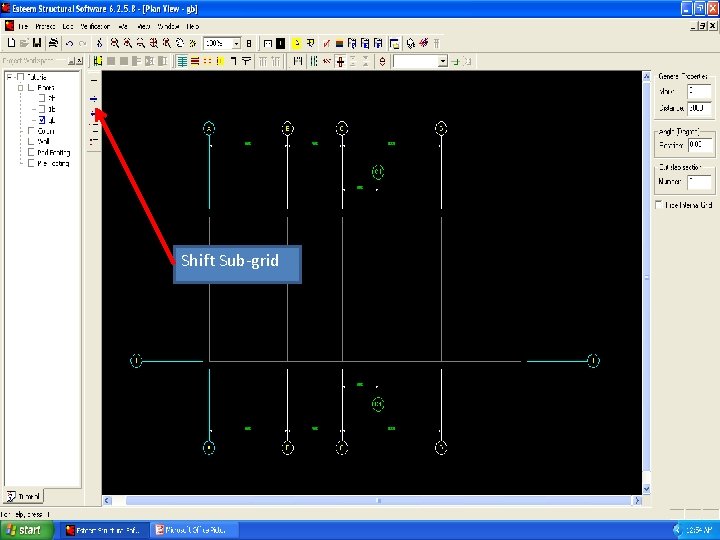The image size is (720, 540).
Task: Select the Tutorial tab below the workspace tree
Action: pyautogui.click(x=24, y=496)
